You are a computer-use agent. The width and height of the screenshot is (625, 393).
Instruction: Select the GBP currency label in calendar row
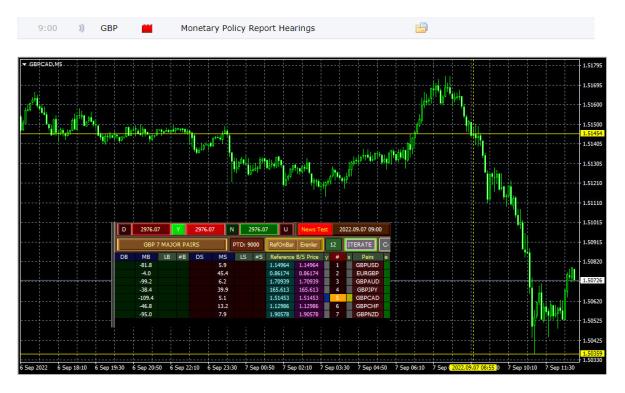(x=109, y=28)
